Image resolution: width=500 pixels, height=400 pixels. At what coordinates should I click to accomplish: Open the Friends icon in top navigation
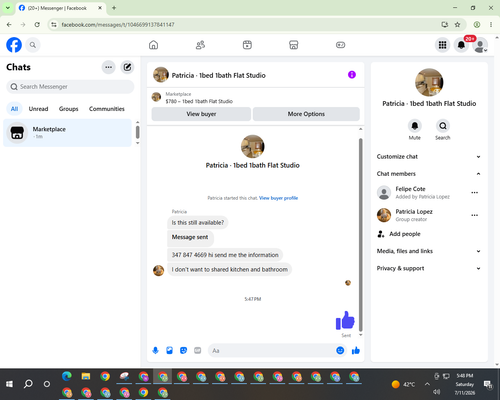click(x=200, y=45)
